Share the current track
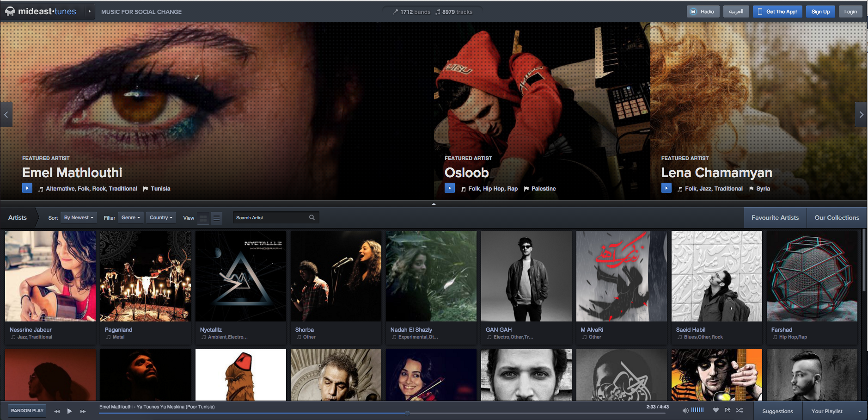Viewport: 868px width, 420px height. [727, 410]
